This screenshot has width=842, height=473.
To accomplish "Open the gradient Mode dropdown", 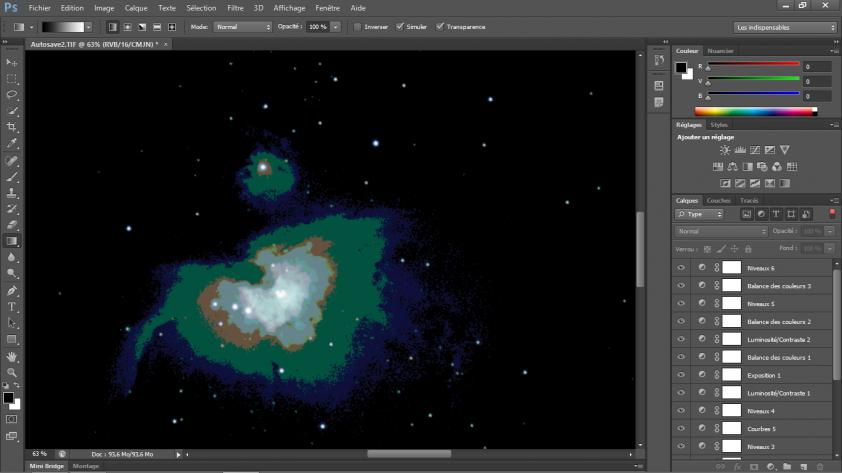I will tap(243, 27).
